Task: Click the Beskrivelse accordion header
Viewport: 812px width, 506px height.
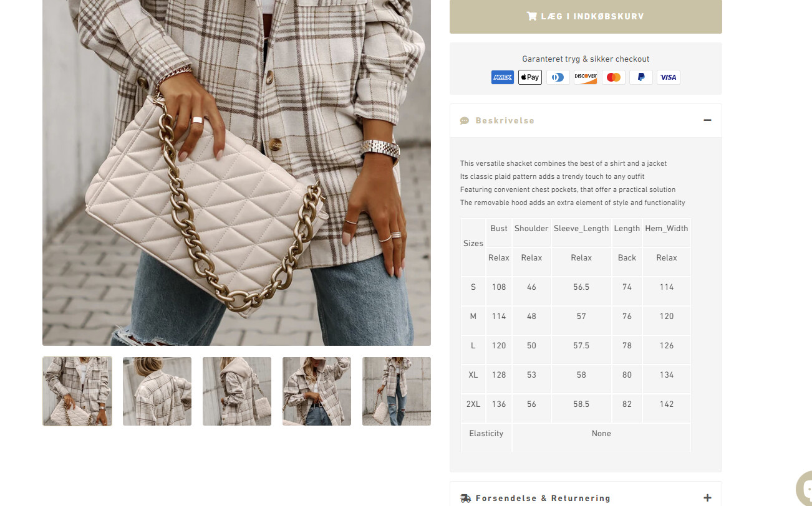Action: [x=586, y=121]
